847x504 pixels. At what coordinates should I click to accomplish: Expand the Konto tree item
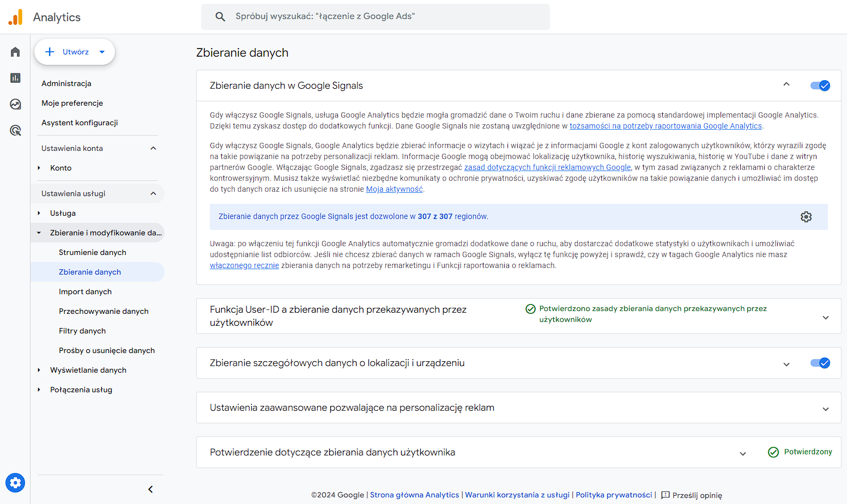39,168
